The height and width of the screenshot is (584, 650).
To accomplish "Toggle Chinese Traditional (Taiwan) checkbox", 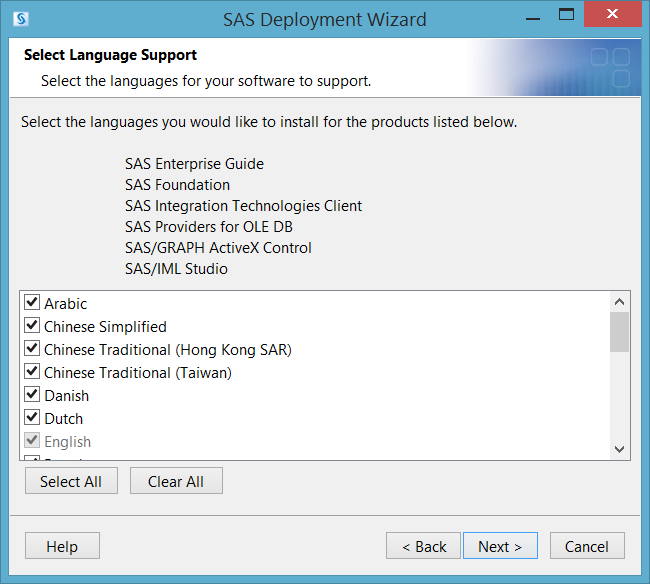I will 32,371.
